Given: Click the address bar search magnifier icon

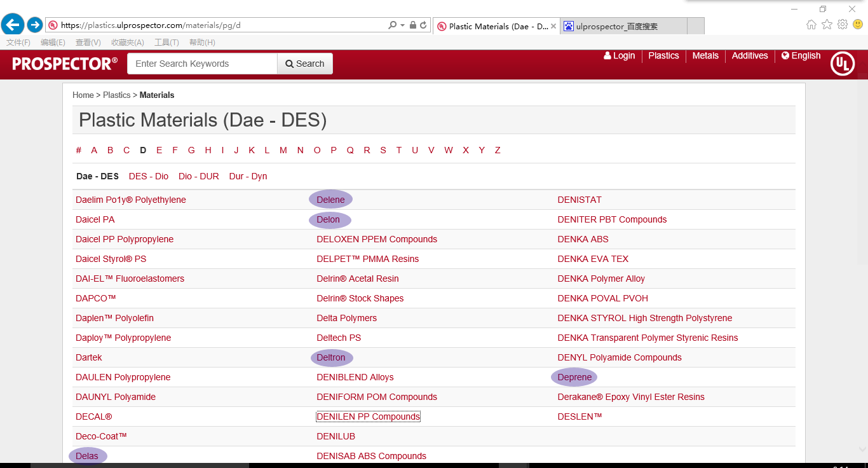Looking at the screenshot, I should tap(393, 25).
